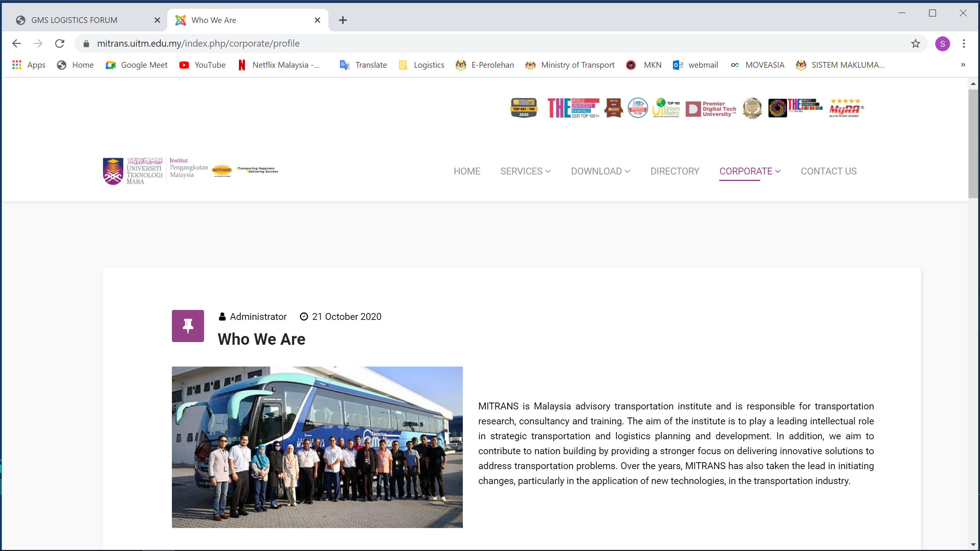Show hidden bookmarks chevron
This screenshot has width=980, height=551.
[x=963, y=65]
